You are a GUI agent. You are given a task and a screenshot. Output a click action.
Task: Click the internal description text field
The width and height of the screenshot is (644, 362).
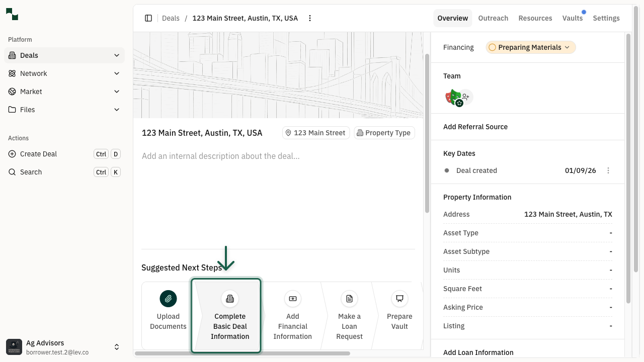[221, 156]
